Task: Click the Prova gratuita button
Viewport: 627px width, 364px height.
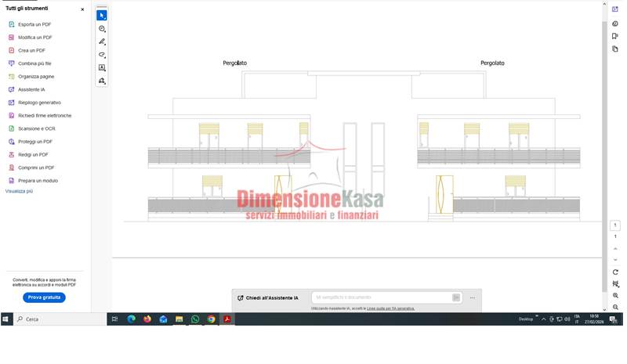Action: [x=44, y=297]
